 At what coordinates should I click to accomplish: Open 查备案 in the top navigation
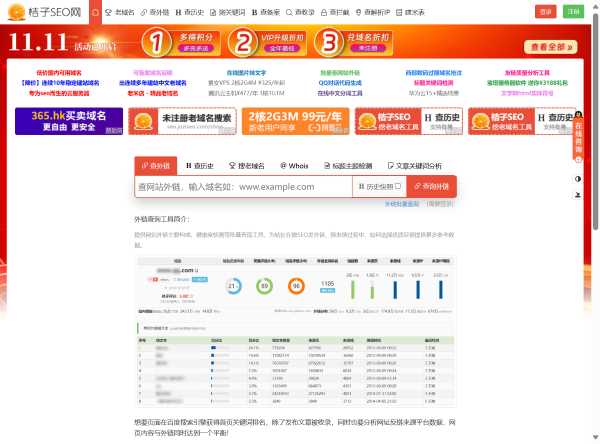(x=266, y=12)
